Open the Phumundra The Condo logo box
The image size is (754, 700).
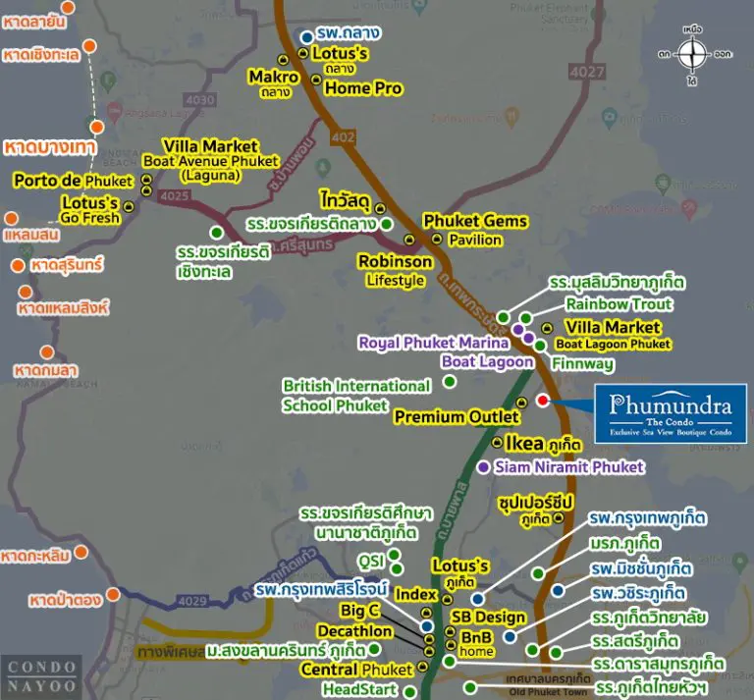[x=671, y=413]
